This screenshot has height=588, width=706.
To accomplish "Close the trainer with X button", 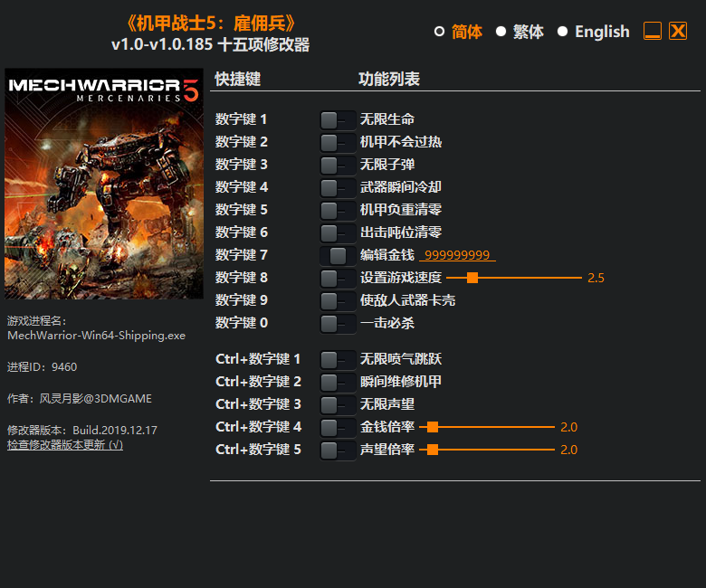I will click(x=678, y=31).
